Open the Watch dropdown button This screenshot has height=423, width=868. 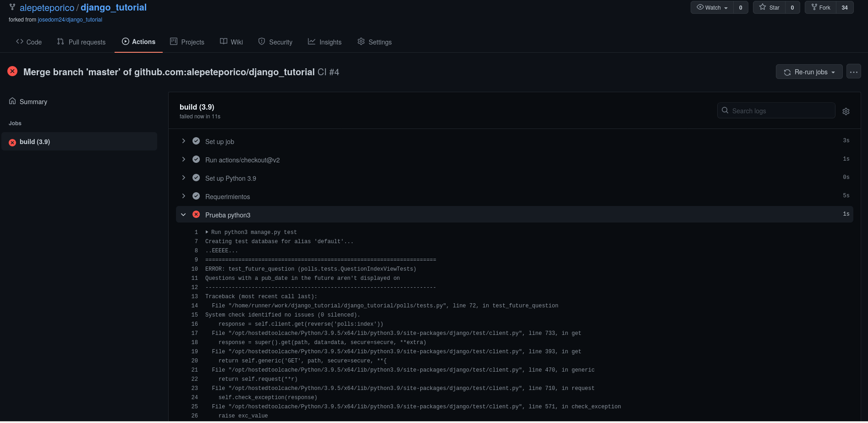pos(712,7)
